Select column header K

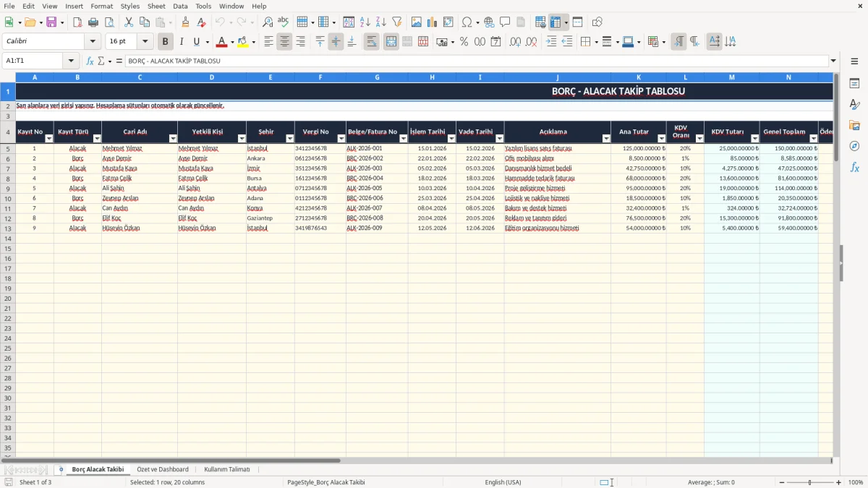[639, 77]
